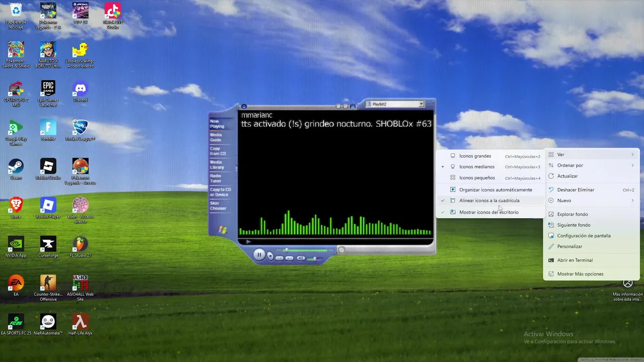This screenshot has width=644, height=362.
Task: Select the Half-Life Alyx desktop icon
Action: (80, 325)
